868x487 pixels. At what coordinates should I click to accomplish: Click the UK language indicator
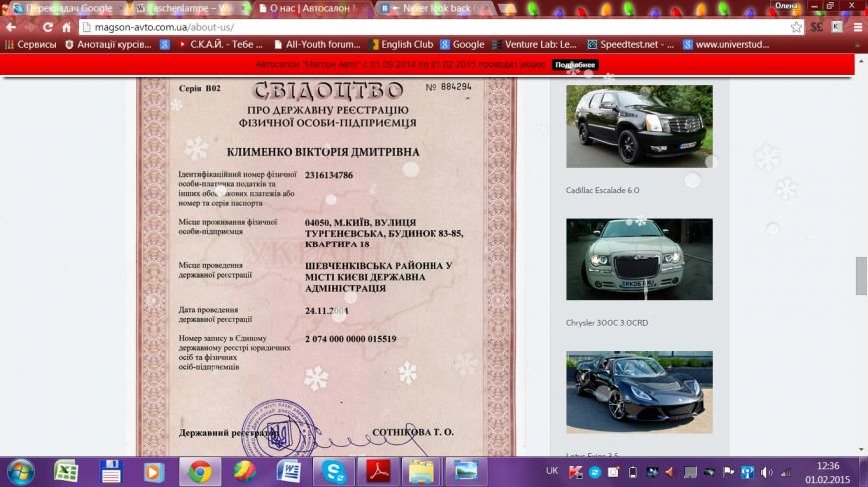pyautogui.click(x=552, y=471)
